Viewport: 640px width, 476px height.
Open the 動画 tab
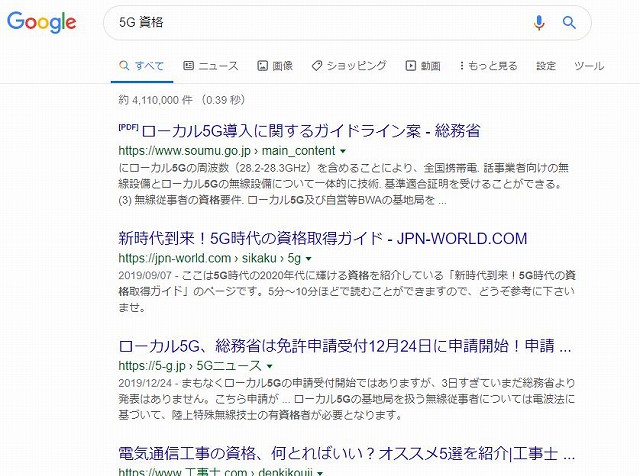[423, 66]
